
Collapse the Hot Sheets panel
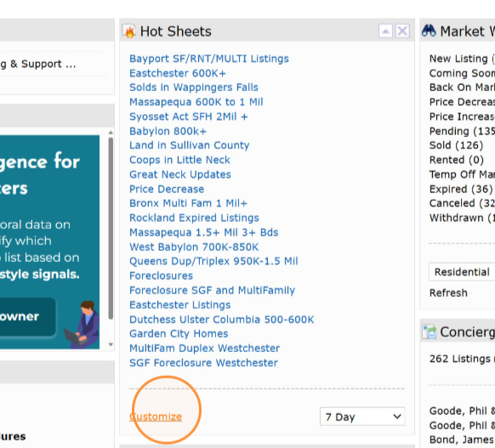[385, 31]
